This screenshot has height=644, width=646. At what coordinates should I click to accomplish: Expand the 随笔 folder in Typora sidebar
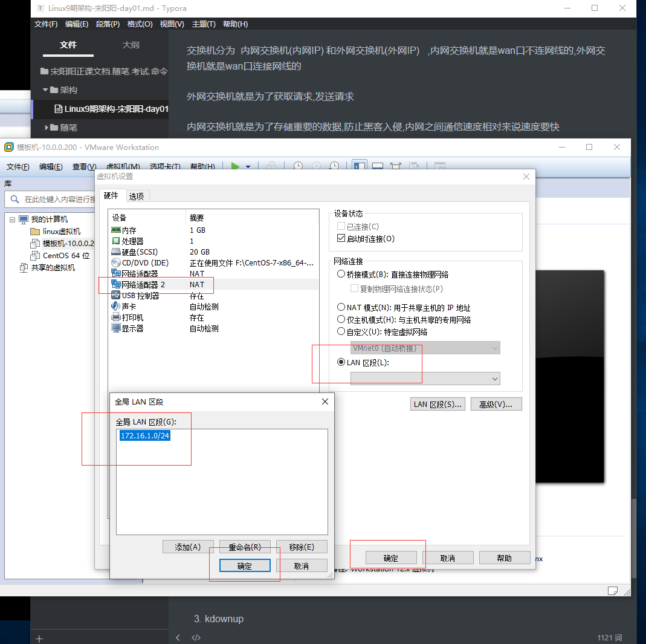47,128
